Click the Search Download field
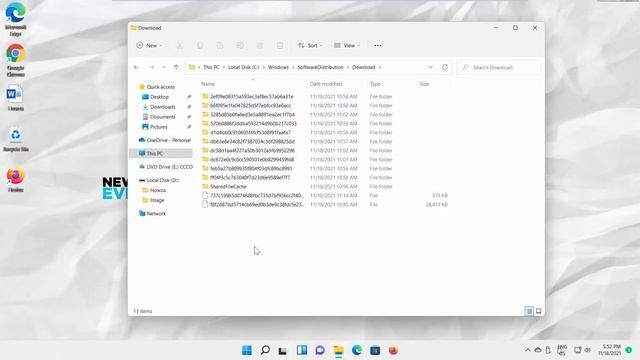 [499, 67]
